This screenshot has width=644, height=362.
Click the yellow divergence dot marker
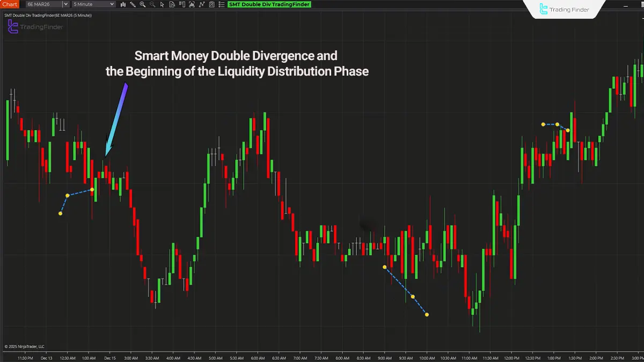point(92,189)
